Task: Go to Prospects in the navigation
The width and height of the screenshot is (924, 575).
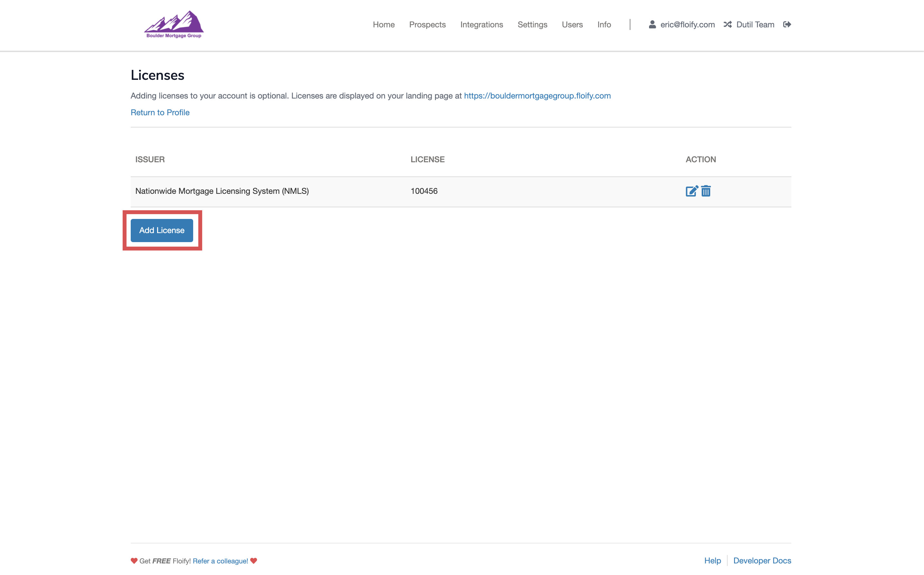Action: pyautogui.click(x=428, y=24)
